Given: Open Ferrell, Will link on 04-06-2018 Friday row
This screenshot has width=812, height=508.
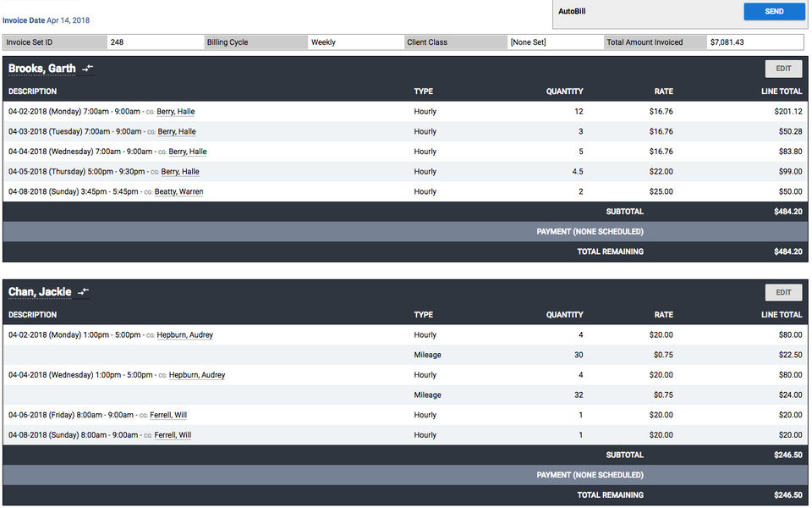Looking at the screenshot, I should (168, 415).
